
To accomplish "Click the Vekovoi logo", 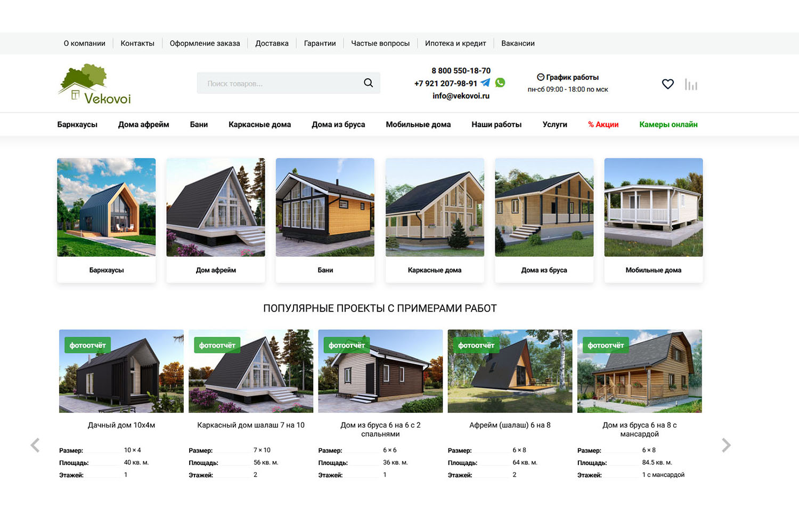I will click(x=94, y=84).
